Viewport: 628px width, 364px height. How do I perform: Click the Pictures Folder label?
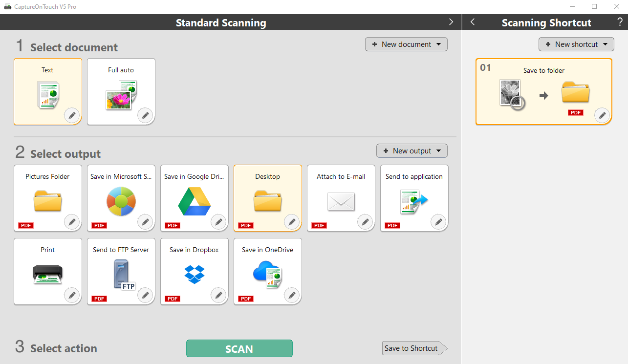48,176
